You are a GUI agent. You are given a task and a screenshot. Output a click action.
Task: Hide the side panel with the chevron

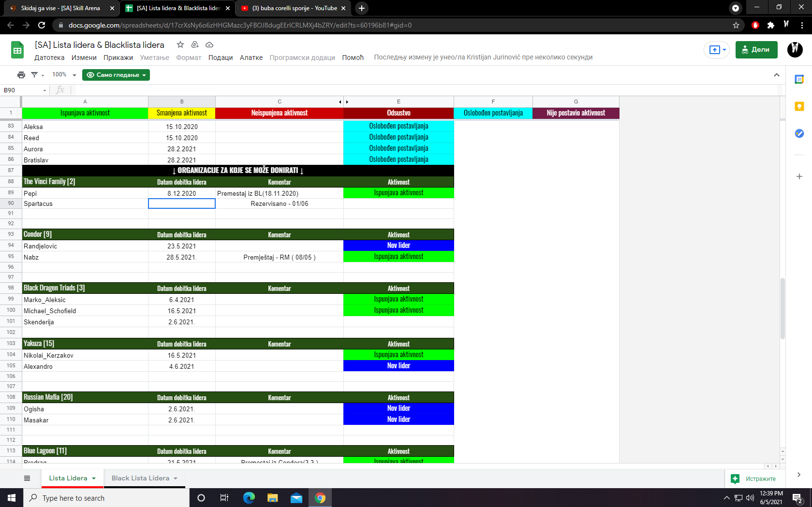(798, 475)
